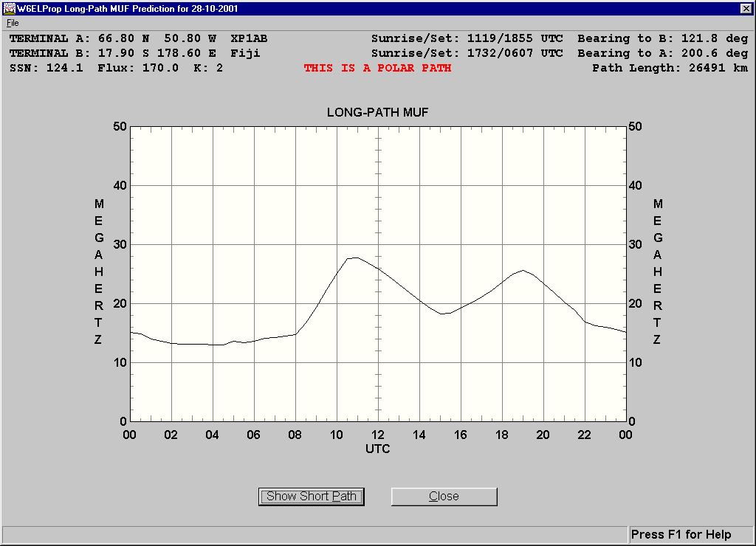Image resolution: width=756 pixels, height=546 pixels.
Task: Click the Close button below the chart
Action: pyautogui.click(x=444, y=497)
